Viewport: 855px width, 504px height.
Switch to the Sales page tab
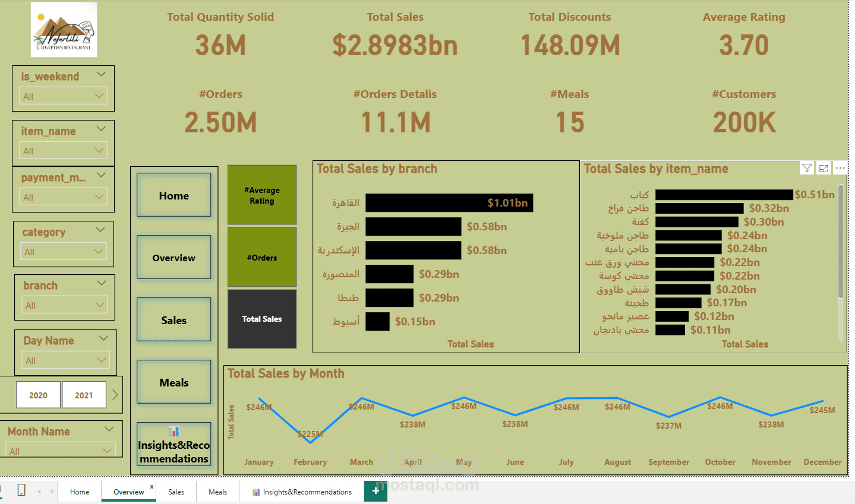(176, 492)
